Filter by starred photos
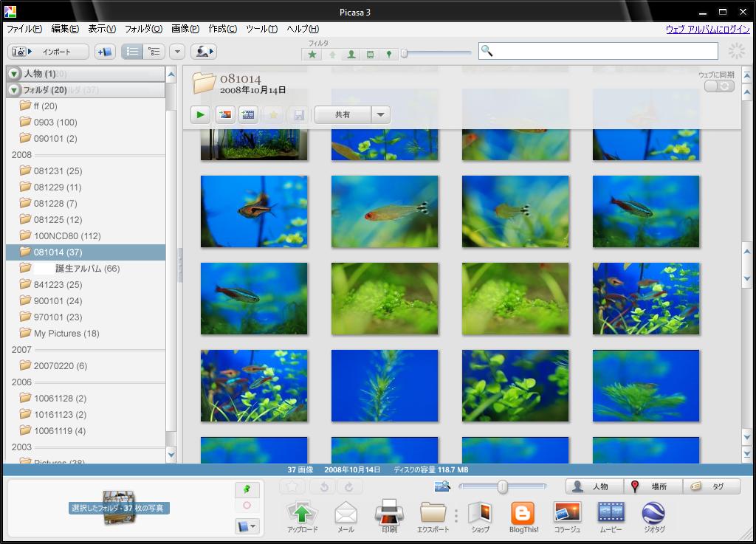756x544 pixels. coord(312,55)
